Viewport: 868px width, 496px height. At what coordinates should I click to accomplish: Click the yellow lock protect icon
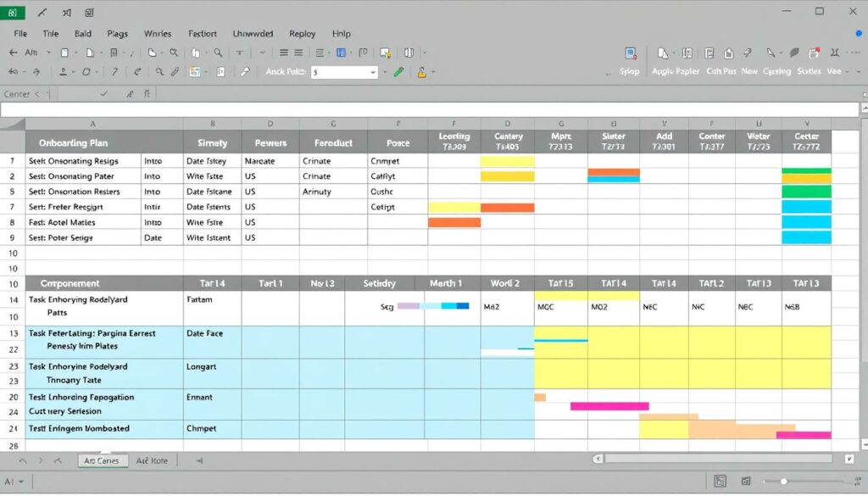coord(421,72)
